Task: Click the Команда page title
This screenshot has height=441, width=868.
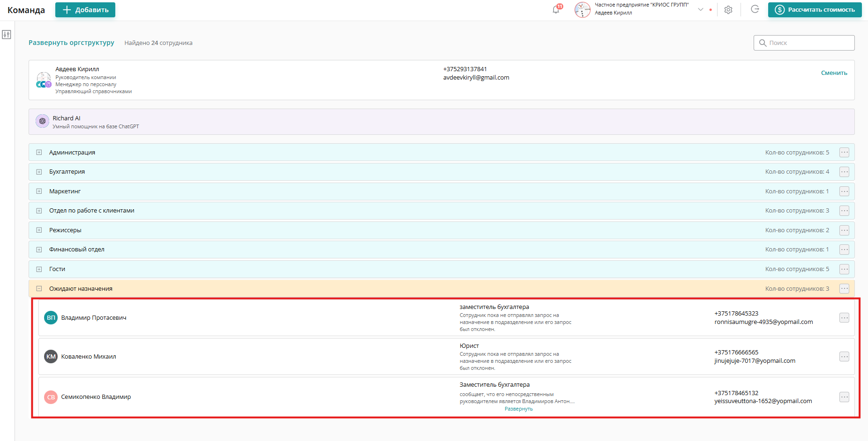Action: (26, 10)
